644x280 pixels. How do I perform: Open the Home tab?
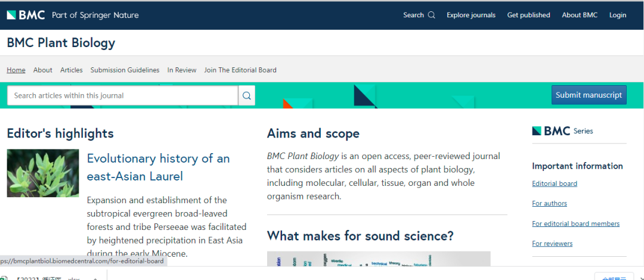(x=16, y=70)
